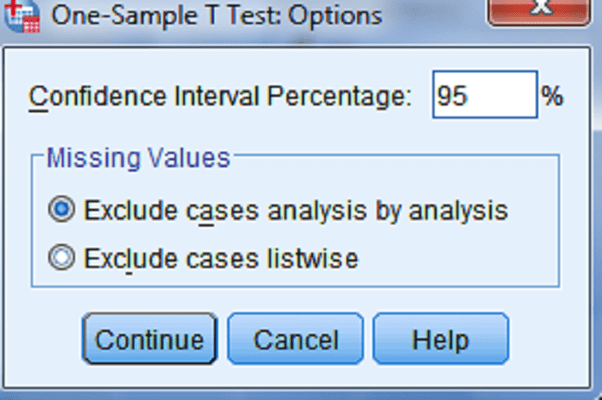
Task: Click the 'Exclude cases listwise' label text
Action: [221, 258]
